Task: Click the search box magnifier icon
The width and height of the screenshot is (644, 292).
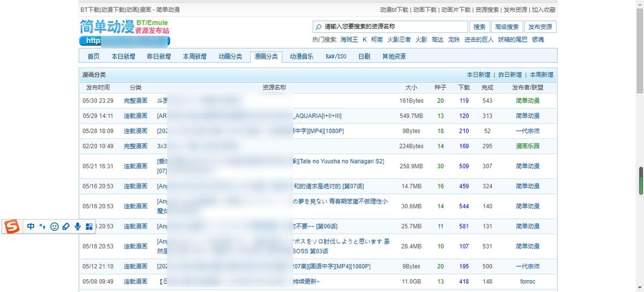Action: (319, 27)
